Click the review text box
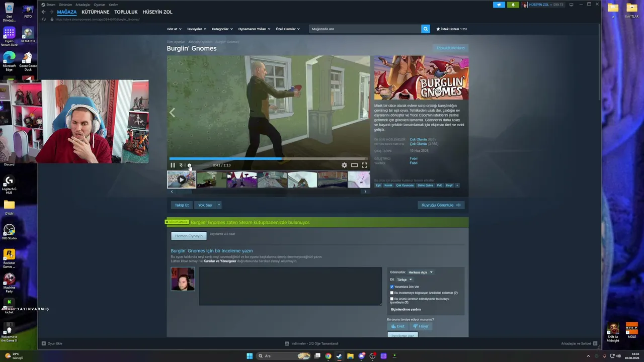Screen dimensions: 644x362 tap(290, 286)
